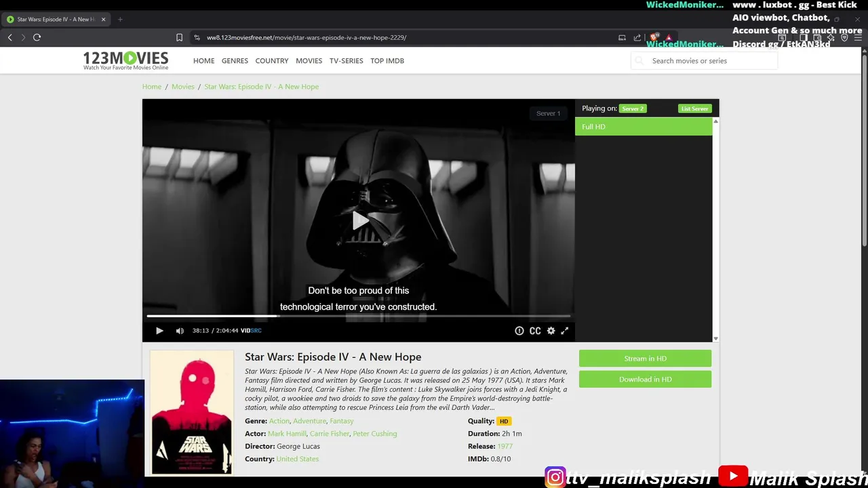Open the Brave Shields lion icon

click(x=654, y=37)
